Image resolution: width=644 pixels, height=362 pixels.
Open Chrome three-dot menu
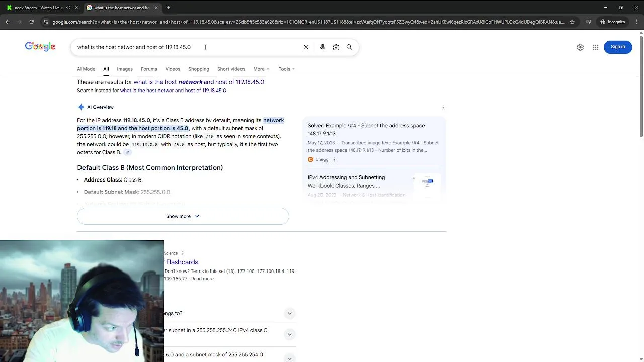636,22
